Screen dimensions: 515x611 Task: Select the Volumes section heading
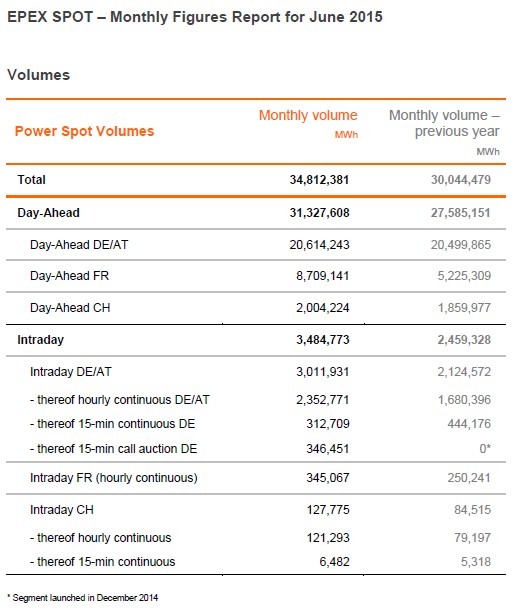coord(39,75)
